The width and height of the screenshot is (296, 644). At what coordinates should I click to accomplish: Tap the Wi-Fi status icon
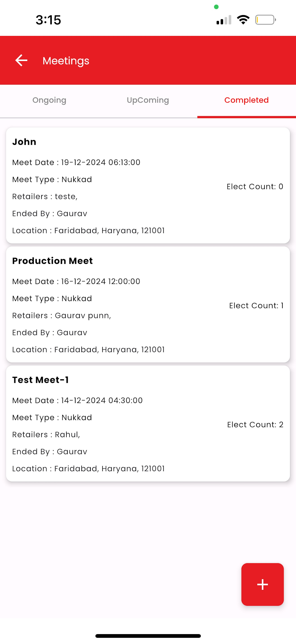click(243, 20)
